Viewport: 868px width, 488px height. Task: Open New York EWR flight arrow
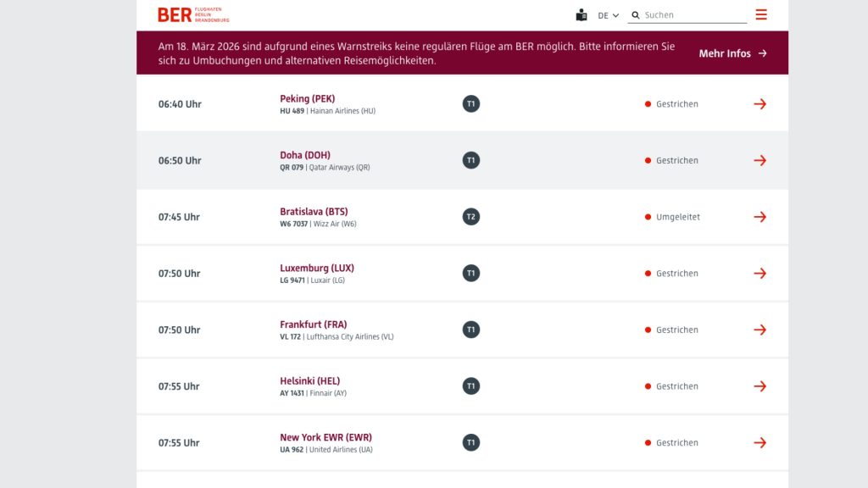click(759, 442)
